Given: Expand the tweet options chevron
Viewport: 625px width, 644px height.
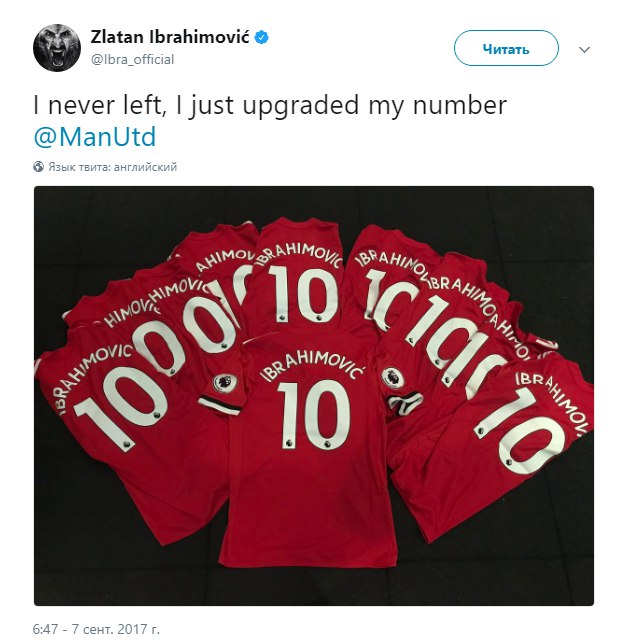Looking at the screenshot, I should pos(584,50).
